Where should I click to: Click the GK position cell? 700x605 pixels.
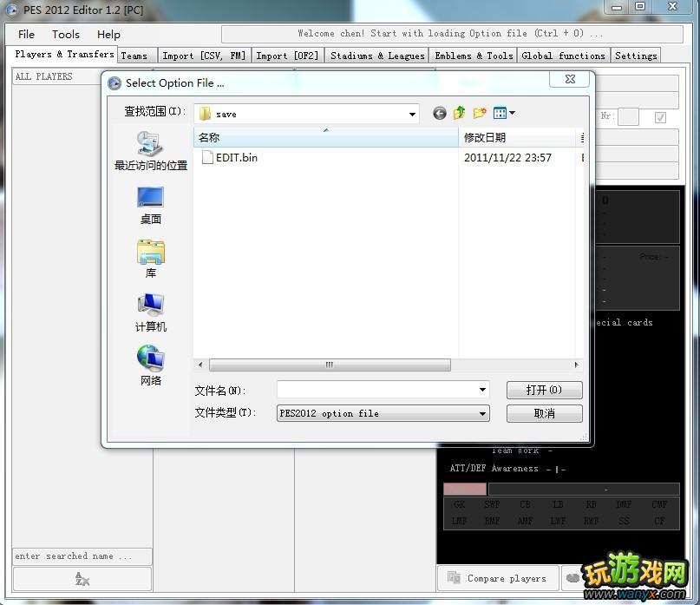pos(460,505)
